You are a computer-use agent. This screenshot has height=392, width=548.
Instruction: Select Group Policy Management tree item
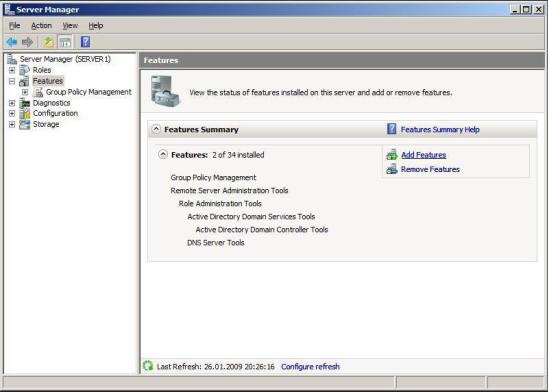[89, 92]
